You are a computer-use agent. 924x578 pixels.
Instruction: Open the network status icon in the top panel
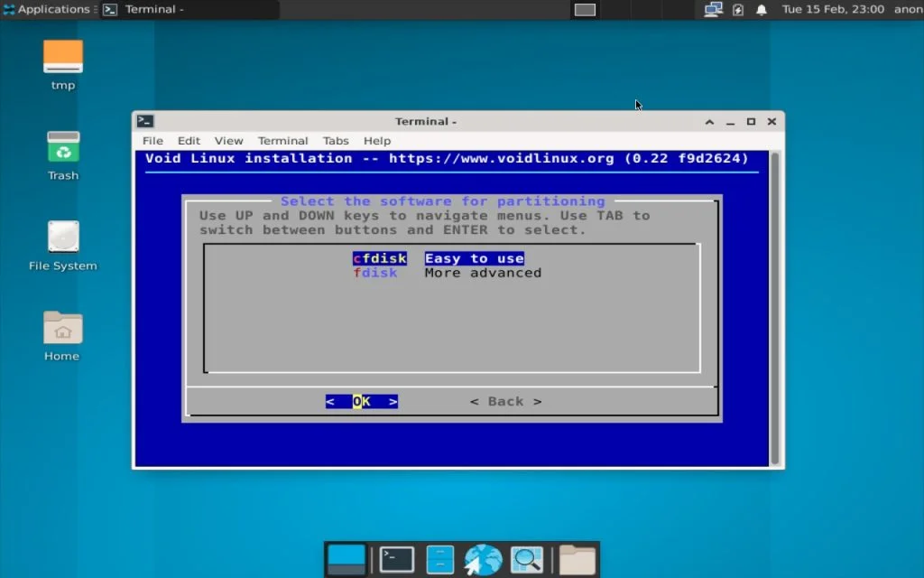pyautogui.click(x=712, y=9)
